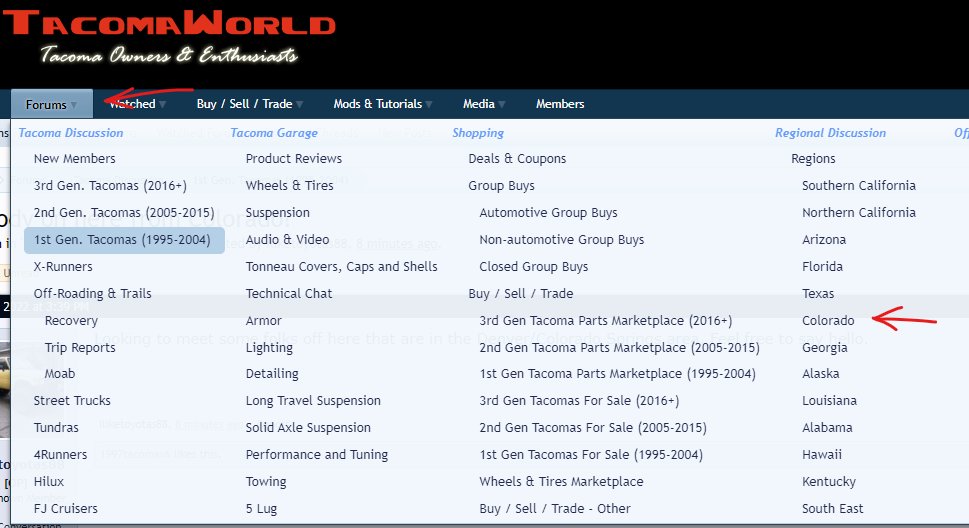Open the Recovery subforum
Image resolution: width=969 pixels, height=528 pixels.
pos(71,321)
